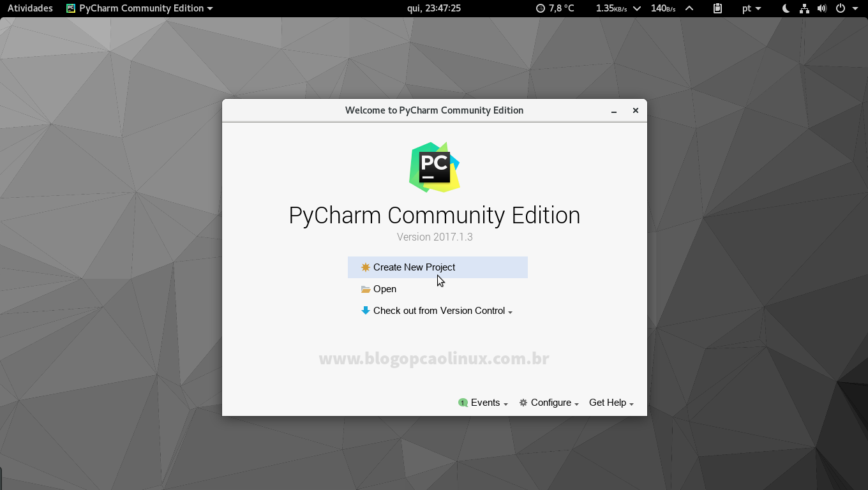The width and height of the screenshot is (868, 490).
Task: Click the small PyCharm icon in top bar
Action: pos(71,8)
